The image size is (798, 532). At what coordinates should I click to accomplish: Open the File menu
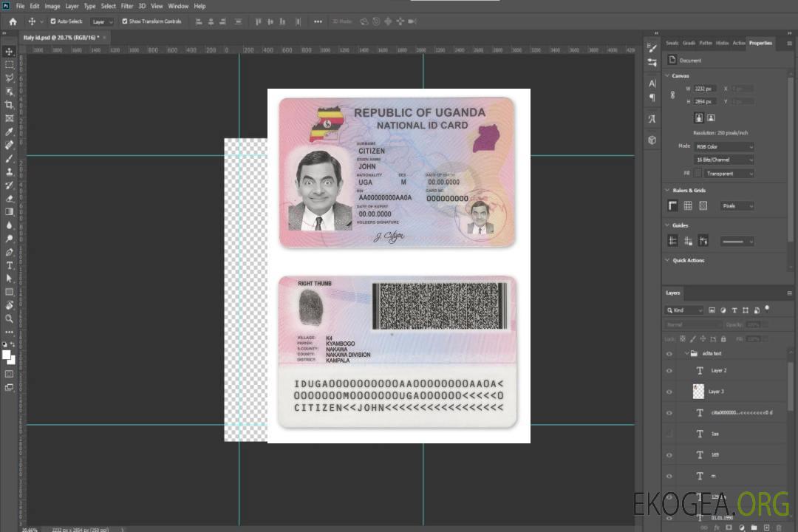[x=20, y=6]
